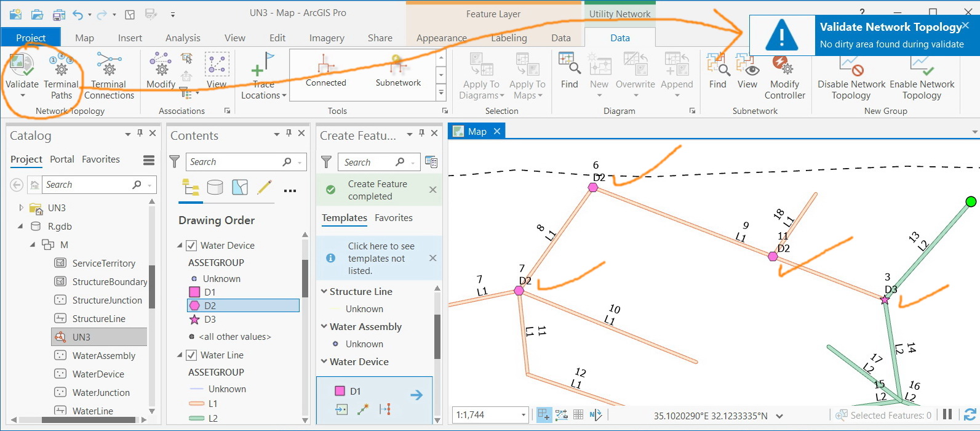Collapse Water Assembly template group
Viewport: 980px width, 431px height.
click(x=324, y=326)
